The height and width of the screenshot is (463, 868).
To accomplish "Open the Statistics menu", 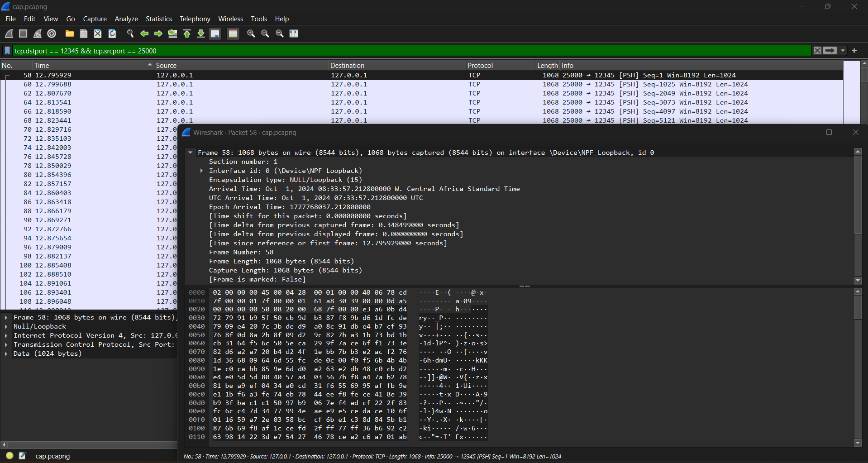I will (158, 19).
